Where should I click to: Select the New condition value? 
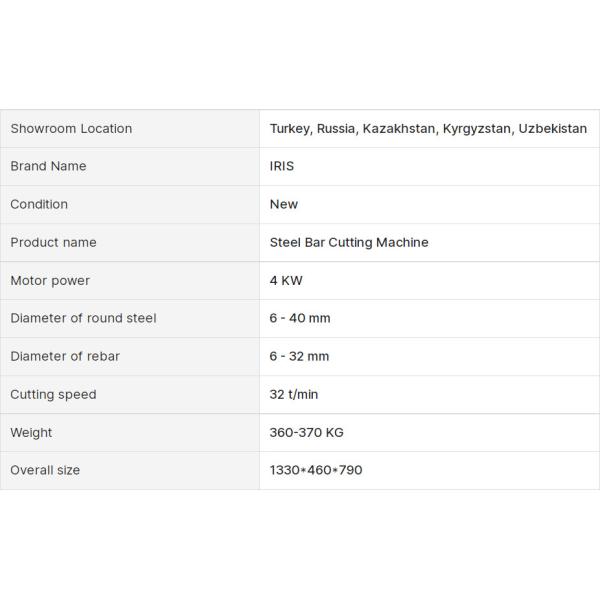[x=284, y=204]
